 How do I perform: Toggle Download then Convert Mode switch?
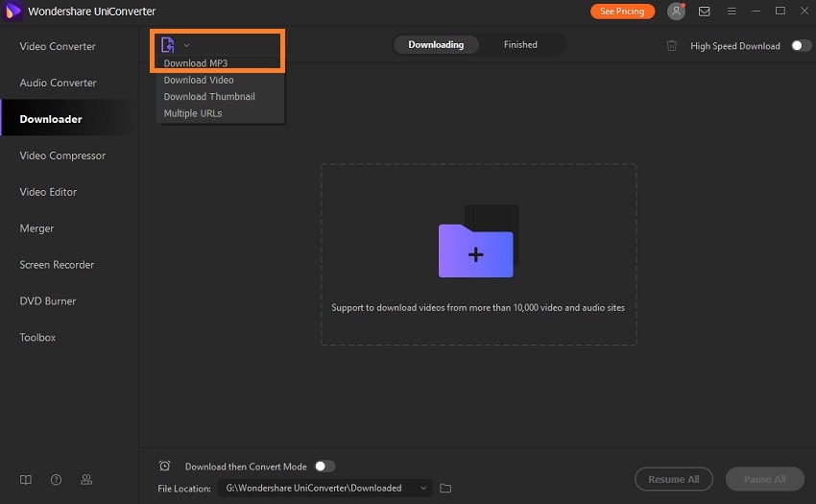(324, 466)
